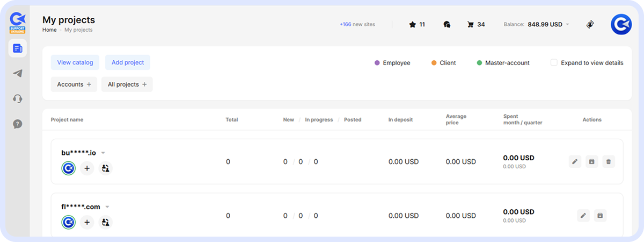The image size is (644, 242).
Task: Click the help question mark sidebar icon
Action: tap(17, 124)
